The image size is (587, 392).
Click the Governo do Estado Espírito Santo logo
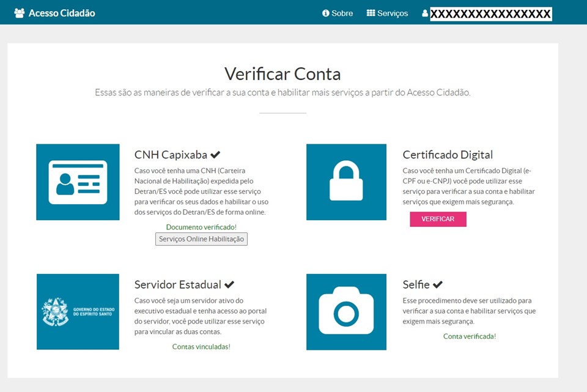click(78, 312)
